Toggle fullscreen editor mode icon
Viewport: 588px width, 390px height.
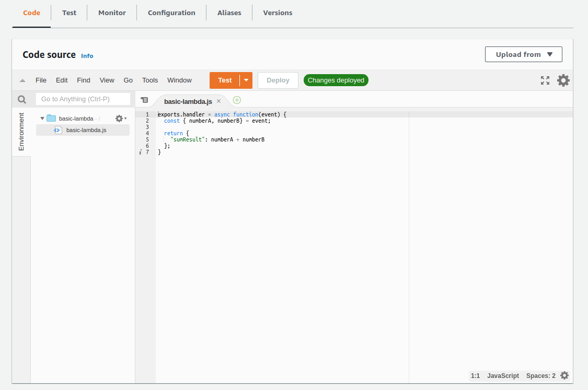click(x=545, y=80)
